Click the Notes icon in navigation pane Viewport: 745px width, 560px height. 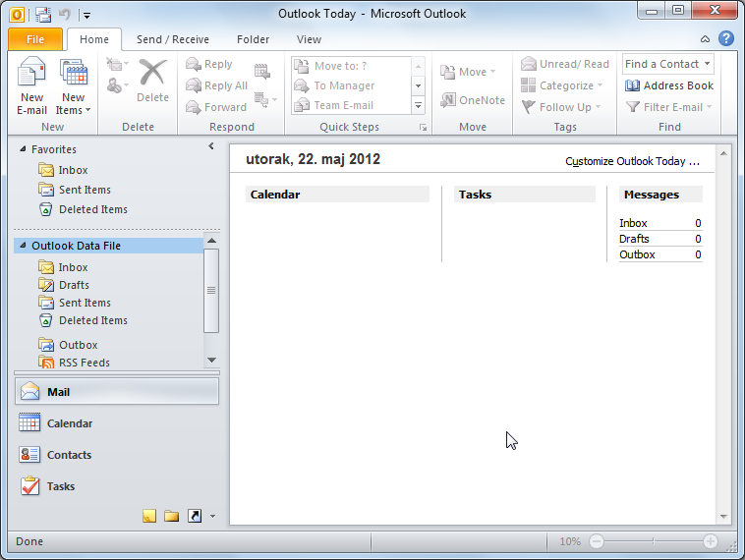click(149, 516)
